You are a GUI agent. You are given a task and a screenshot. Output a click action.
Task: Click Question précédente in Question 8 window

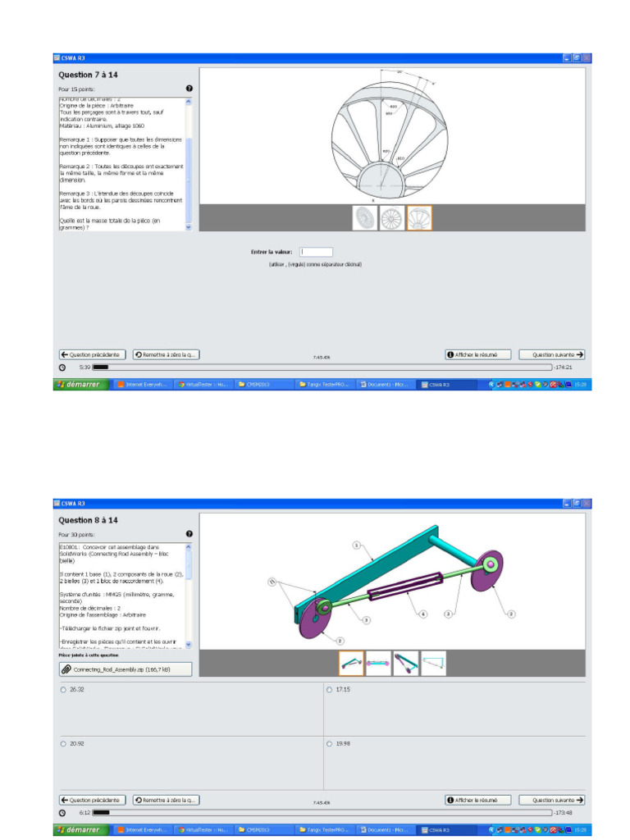click(92, 800)
